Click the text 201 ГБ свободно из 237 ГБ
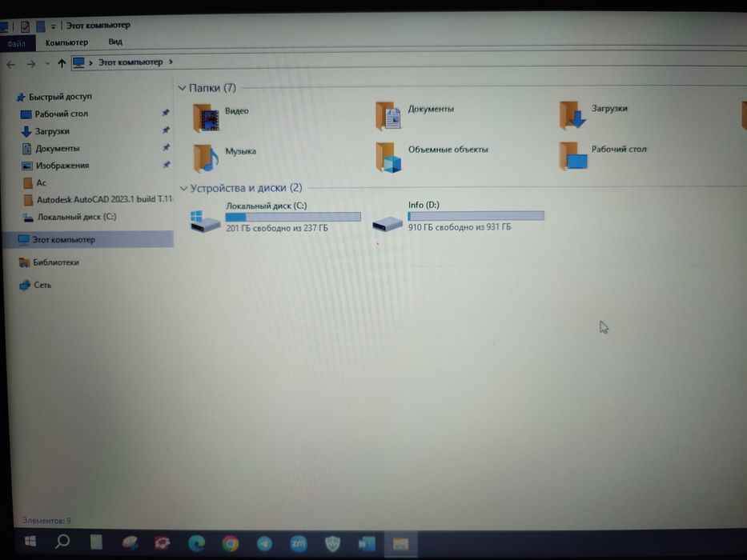747x560 pixels. coord(277,228)
